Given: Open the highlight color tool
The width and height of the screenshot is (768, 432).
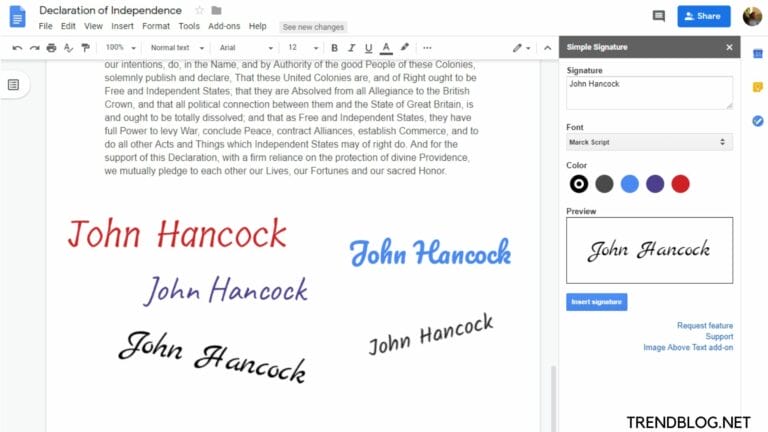Looking at the screenshot, I should [x=404, y=47].
